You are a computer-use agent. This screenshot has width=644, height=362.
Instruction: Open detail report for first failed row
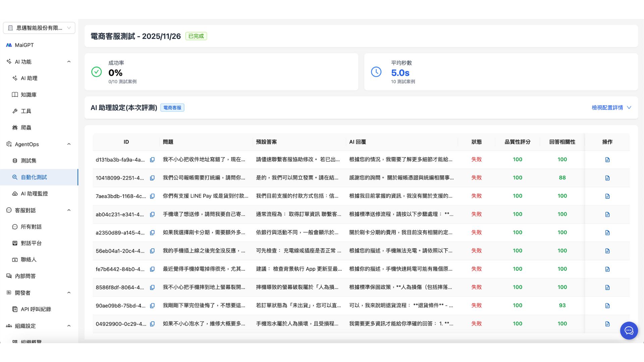coord(607,160)
